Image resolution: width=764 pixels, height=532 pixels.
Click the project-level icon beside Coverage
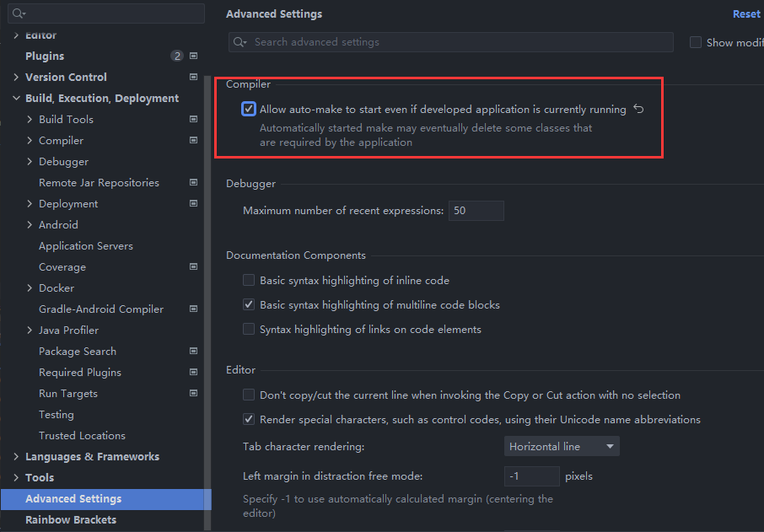(193, 267)
